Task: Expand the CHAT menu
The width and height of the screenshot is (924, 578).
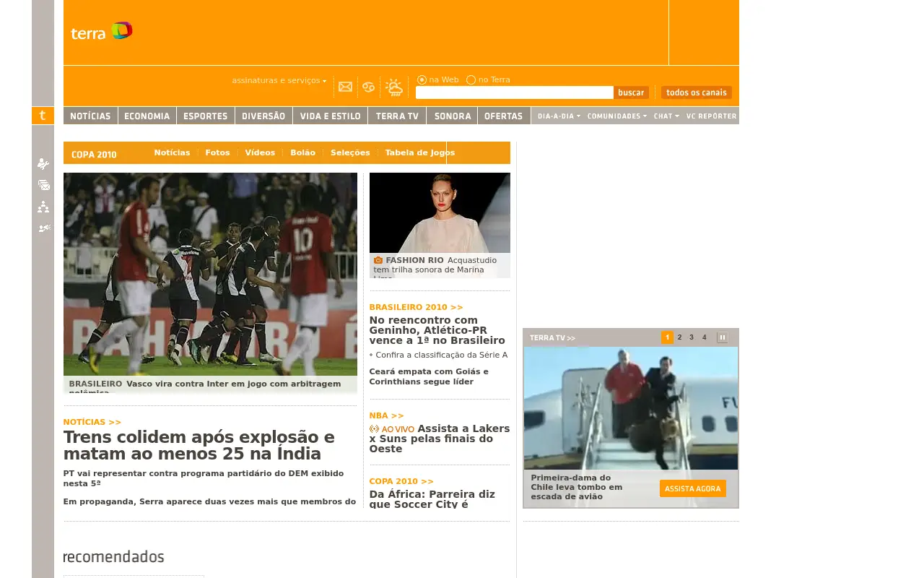Action: (x=666, y=116)
